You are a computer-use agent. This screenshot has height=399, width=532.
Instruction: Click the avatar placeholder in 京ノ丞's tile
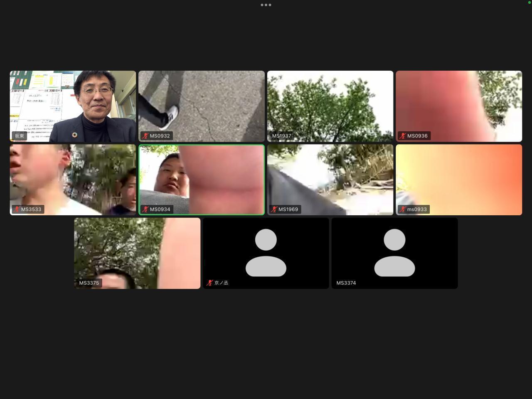(x=266, y=253)
